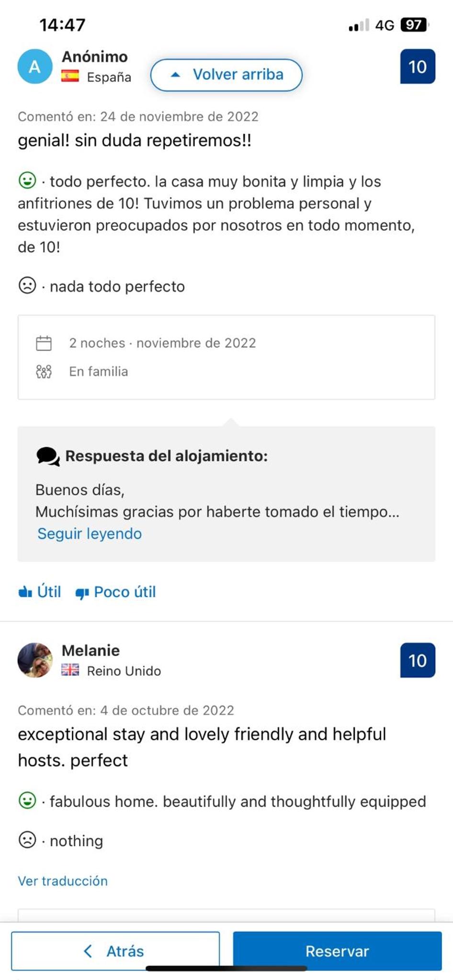Click the family group icon
Viewport: 453px width, 980px height.
click(44, 371)
